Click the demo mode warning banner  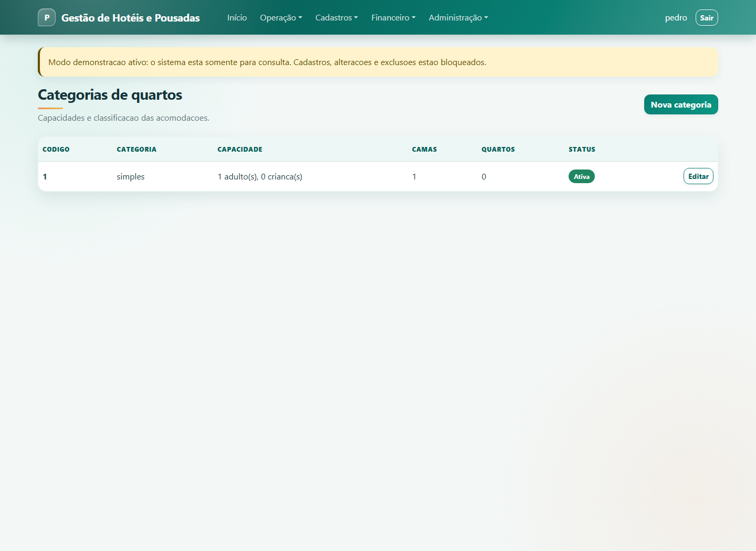pyautogui.click(x=378, y=62)
